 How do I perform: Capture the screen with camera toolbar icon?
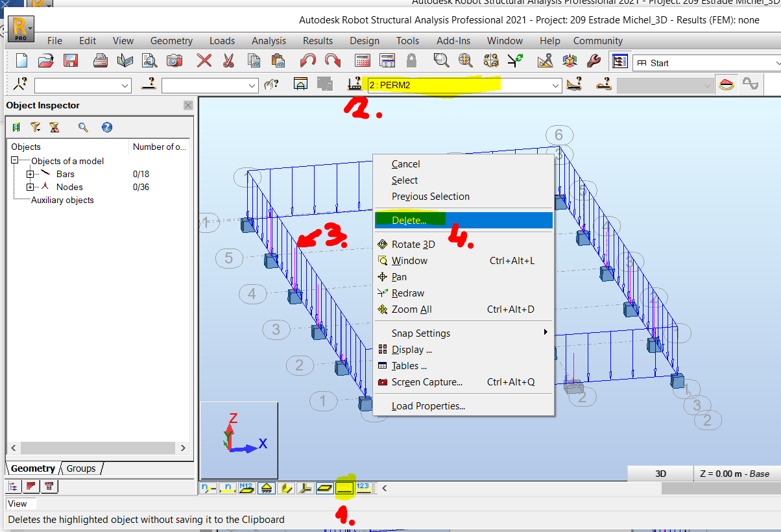click(x=174, y=61)
